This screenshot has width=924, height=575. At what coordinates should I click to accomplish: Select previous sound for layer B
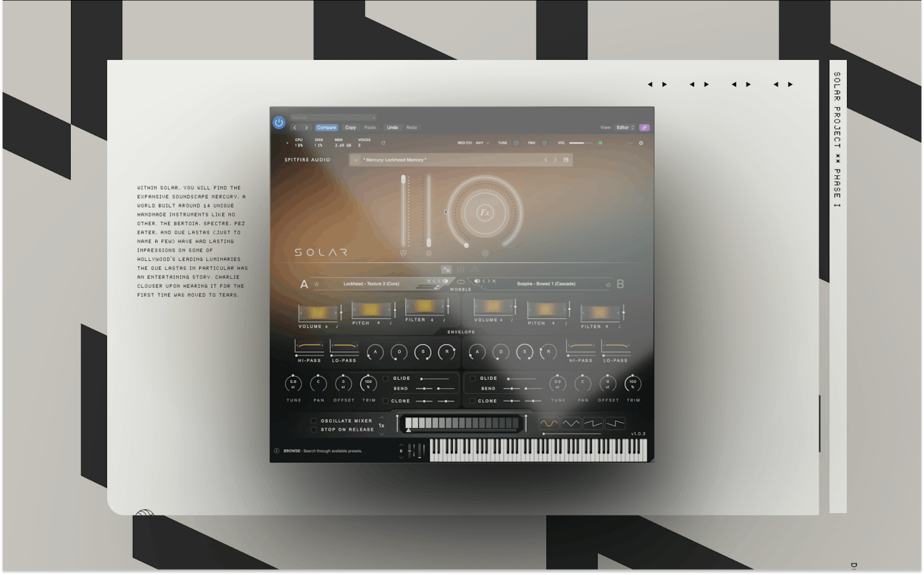pyautogui.click(x=484, y=281)
